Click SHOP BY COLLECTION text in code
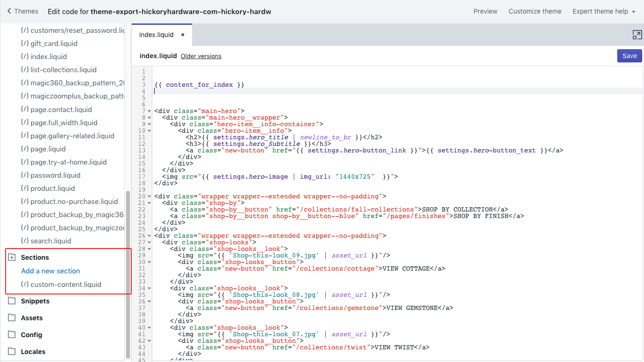This screenshot has height=362, width=644. [x=457, y=210]
